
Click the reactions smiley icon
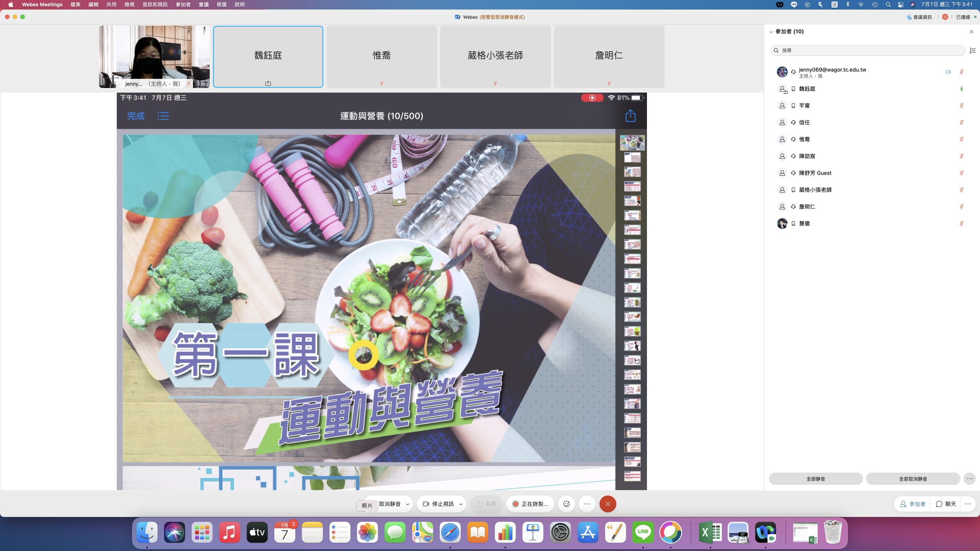pos(567,504)
